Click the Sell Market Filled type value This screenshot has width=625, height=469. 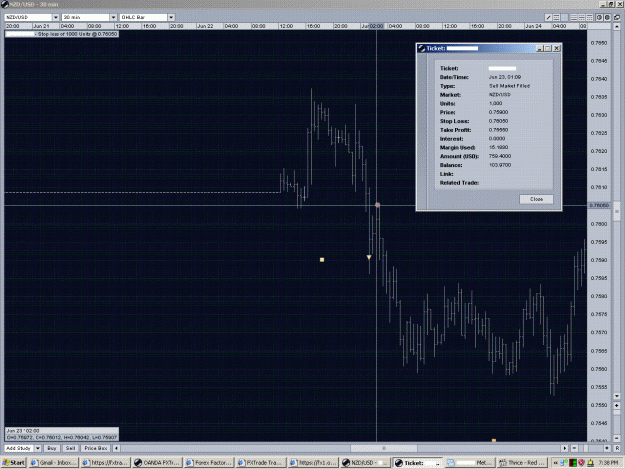coord(509,86)
